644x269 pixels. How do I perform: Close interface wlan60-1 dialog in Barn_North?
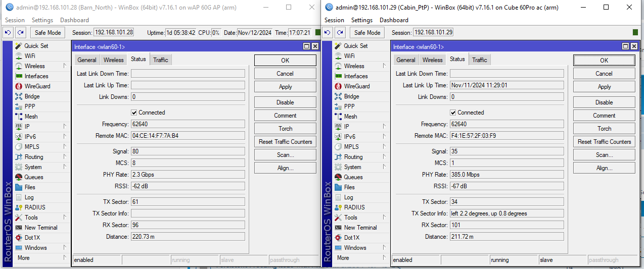(315, 46)
